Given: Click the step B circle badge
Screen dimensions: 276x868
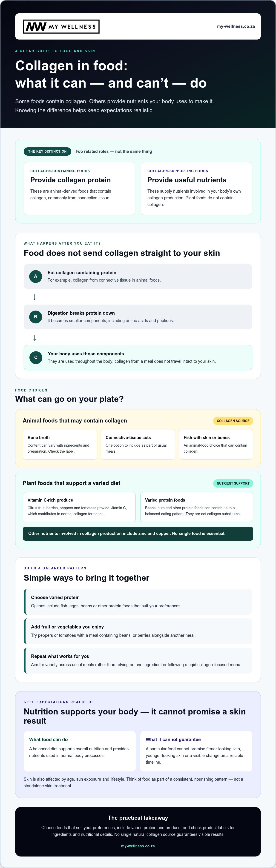Looking at the screenshot, I should coord(35,317).
